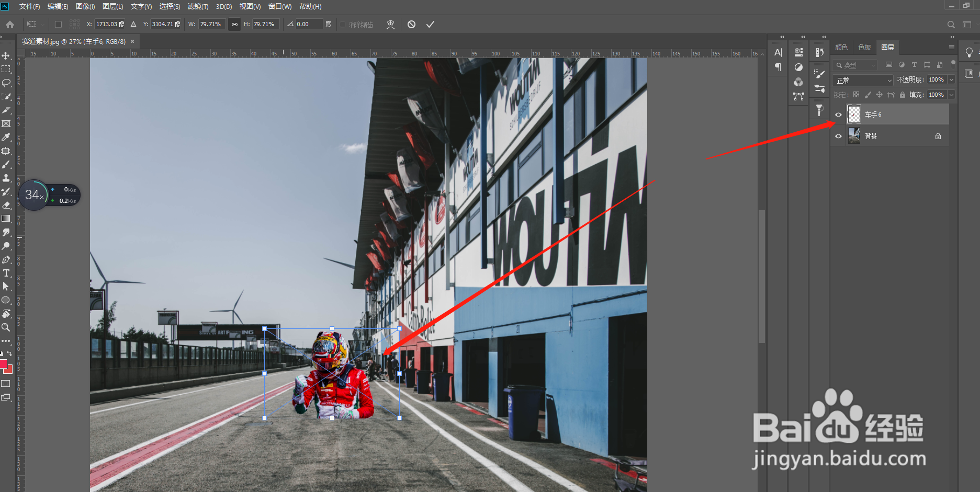Select the Horizontal Type tool
This screenshot has width=980, height=492.
click(x=6, y=273)
